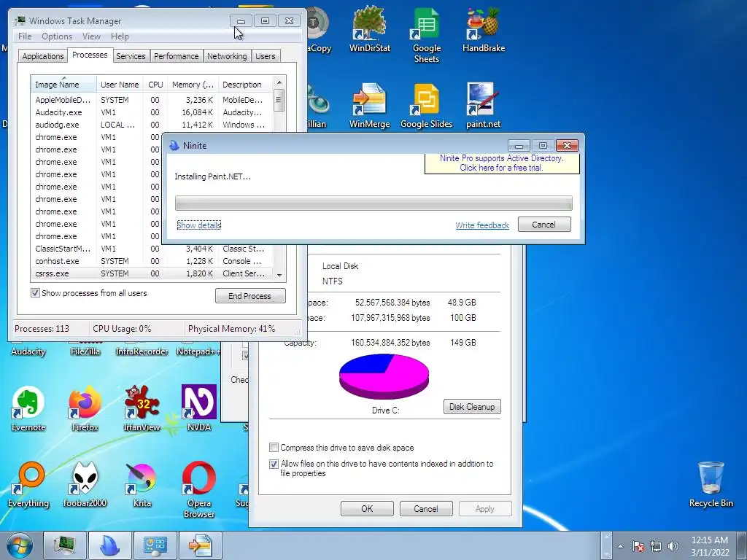Open Task Manager File menu
Image resolution: width=747 pixels, height=560 pixels.
[x=25, y=36]
